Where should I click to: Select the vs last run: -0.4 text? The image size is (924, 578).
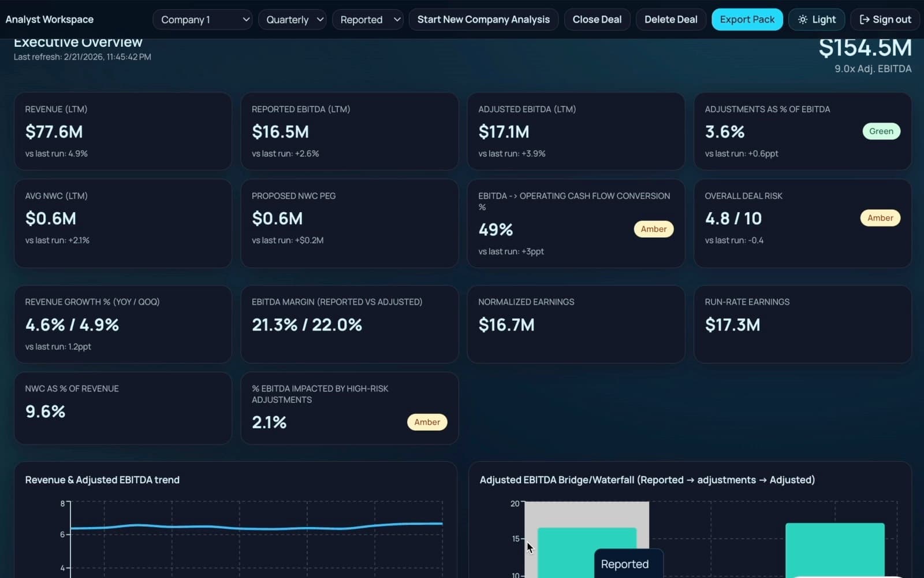click(735, 240)
